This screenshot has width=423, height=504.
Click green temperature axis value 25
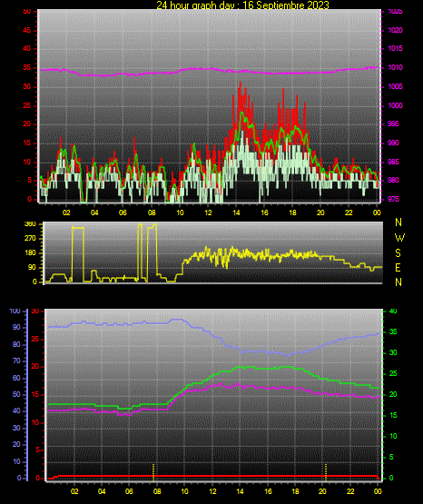click(393, 373)
